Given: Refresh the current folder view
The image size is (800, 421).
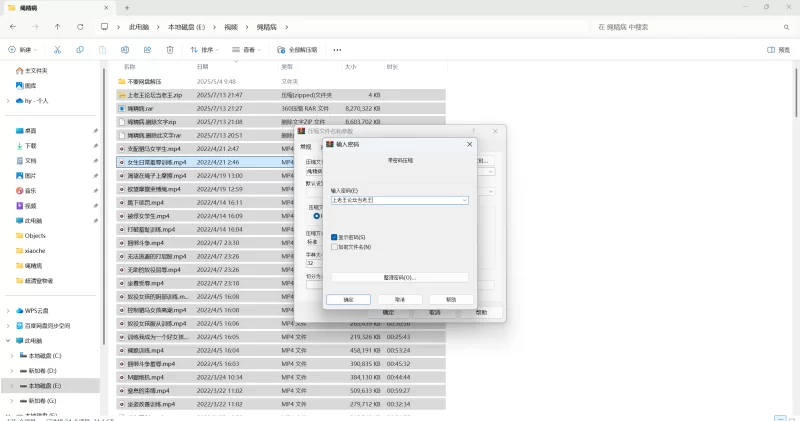Looking at the screenshot, I should pyautogui.click(x=80, y=27).
